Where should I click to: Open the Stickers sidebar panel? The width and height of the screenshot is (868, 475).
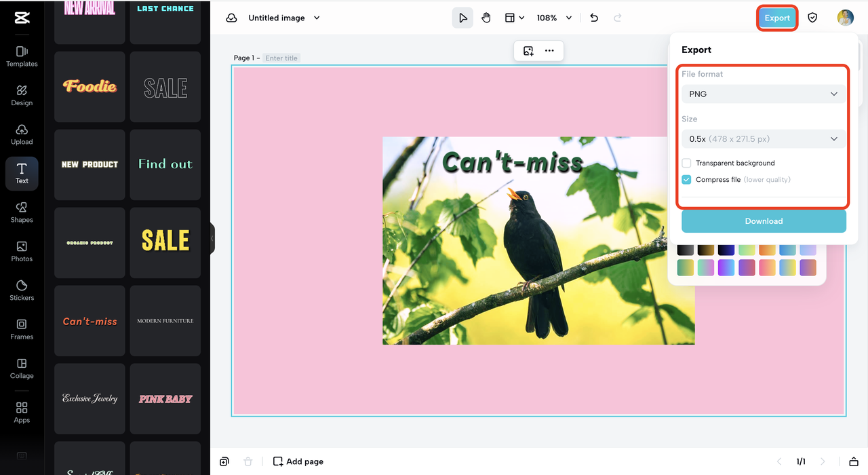(22, 290)
